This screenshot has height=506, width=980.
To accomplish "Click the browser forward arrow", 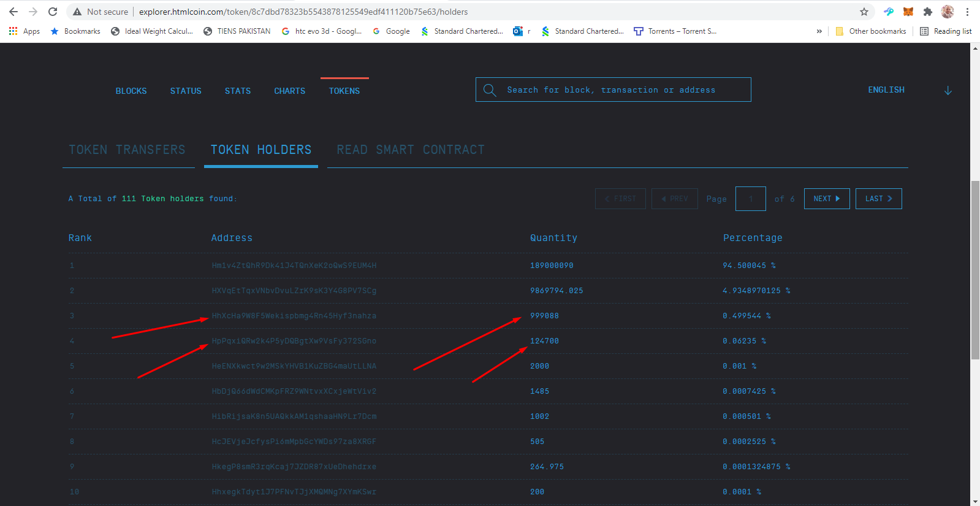I will [33, 12].
